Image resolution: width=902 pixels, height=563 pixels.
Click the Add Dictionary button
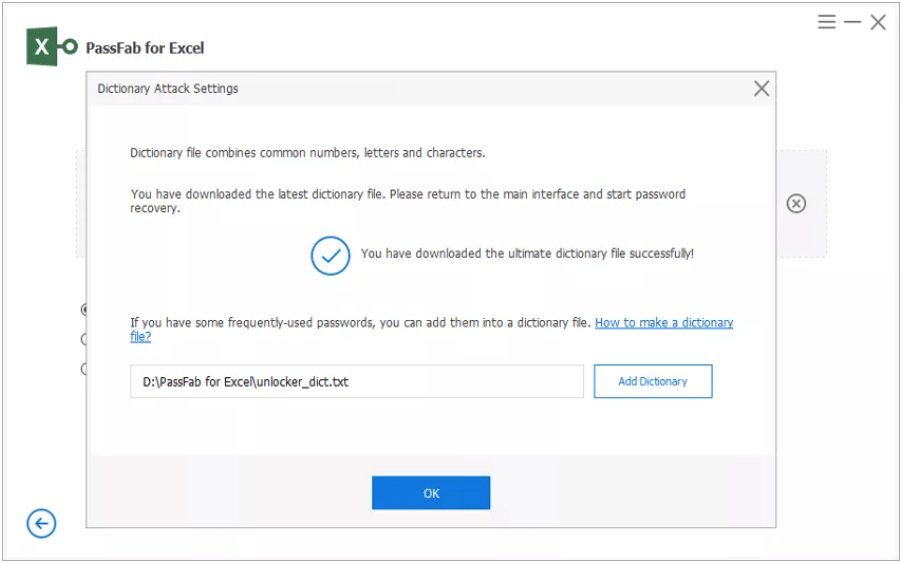coord(653,381)
